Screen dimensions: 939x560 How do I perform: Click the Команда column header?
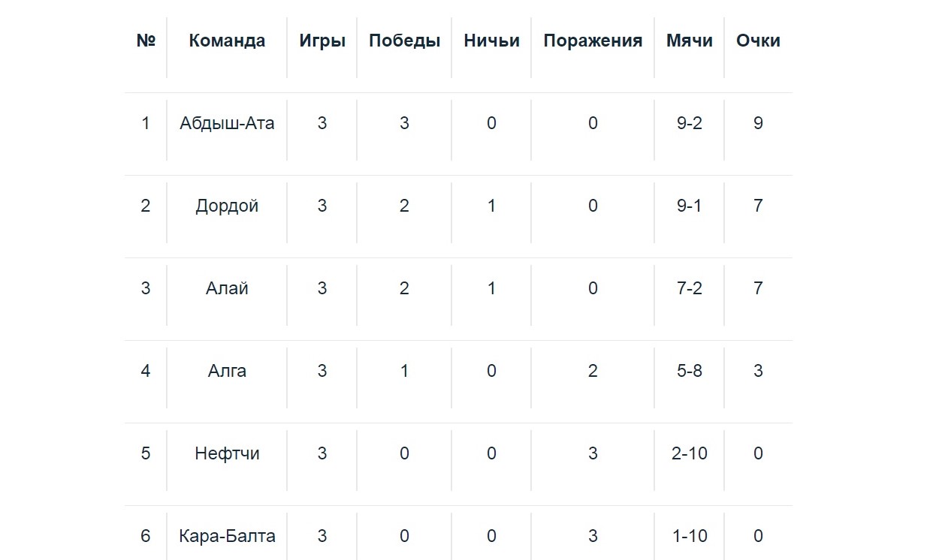[227, 41]
